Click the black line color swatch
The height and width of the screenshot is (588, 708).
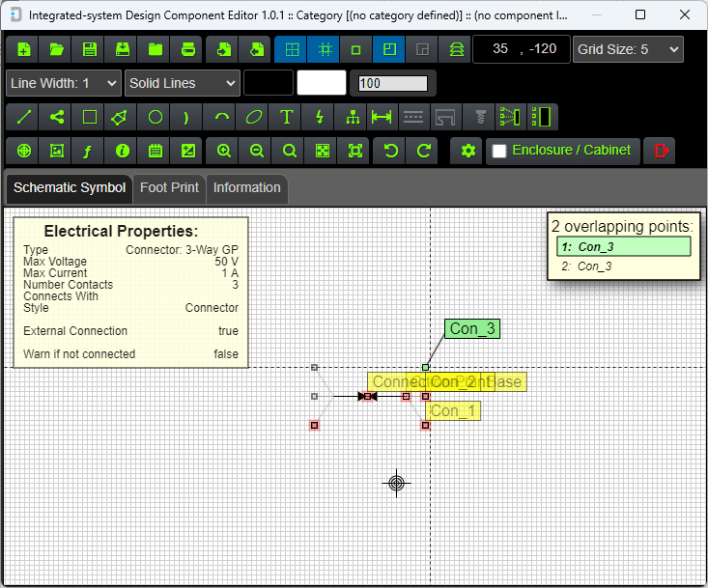click(269, 83)
